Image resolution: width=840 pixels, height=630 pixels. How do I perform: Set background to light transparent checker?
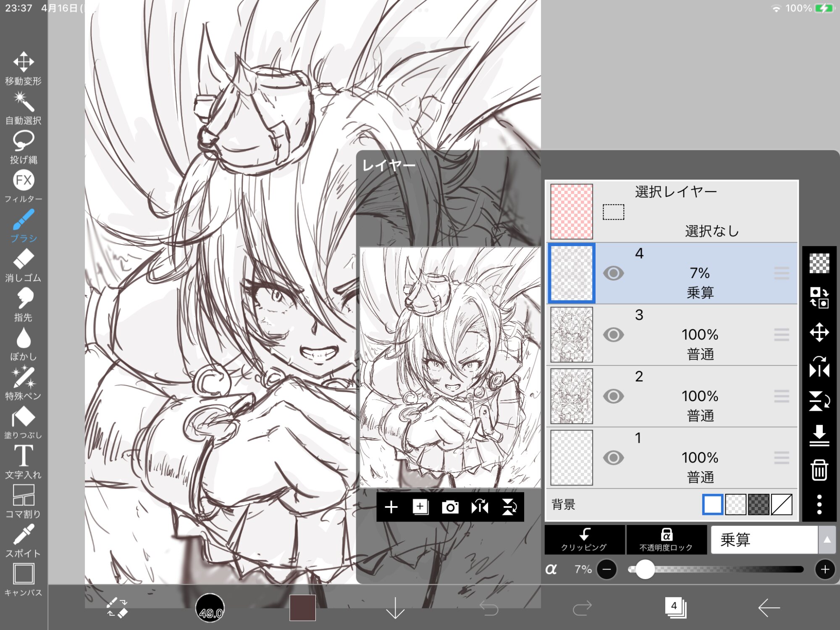(735, 504)
